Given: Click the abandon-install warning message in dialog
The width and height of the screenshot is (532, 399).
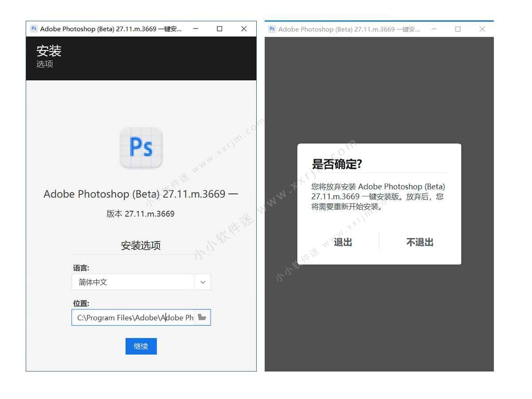Looking at the screenshot, I should pos(378,196).
